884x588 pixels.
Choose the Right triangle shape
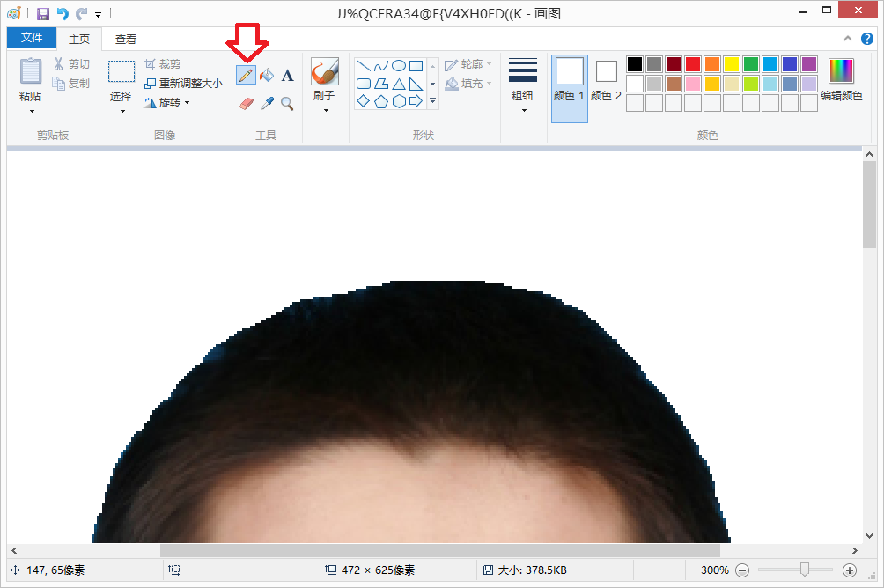[x=416, y=84]
